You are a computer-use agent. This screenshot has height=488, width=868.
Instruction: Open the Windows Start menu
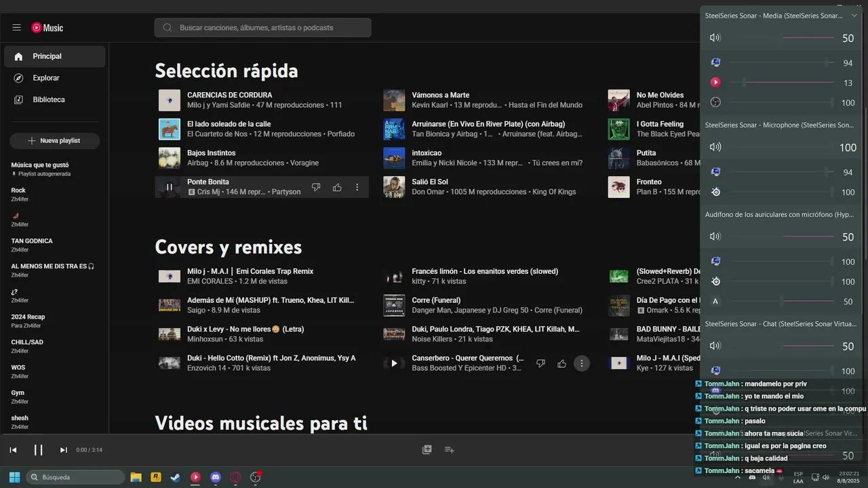[x=15, y=477]
